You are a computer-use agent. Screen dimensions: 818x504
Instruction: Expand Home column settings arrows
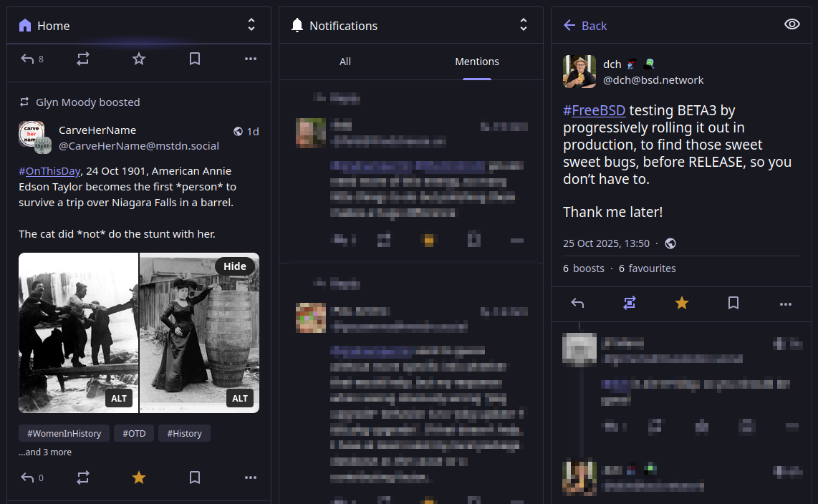tap(251, 25)
